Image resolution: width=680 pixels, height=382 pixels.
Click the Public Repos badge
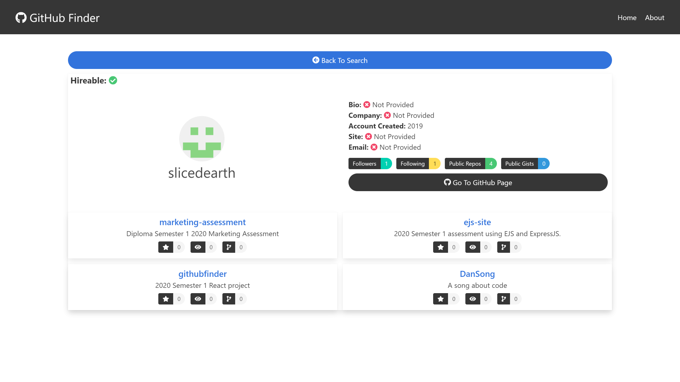point(471,163)
